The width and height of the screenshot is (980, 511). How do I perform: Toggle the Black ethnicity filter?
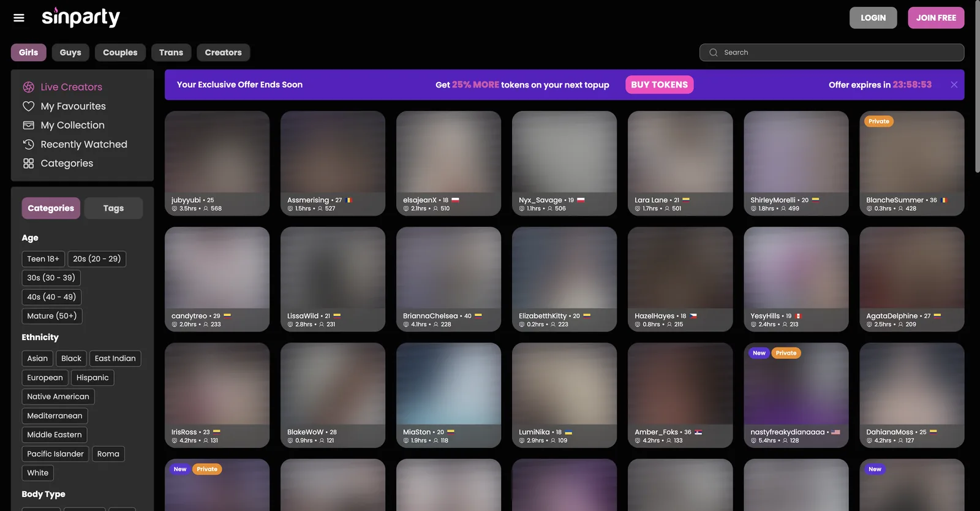pyautogui.click(x=71, y=358)
